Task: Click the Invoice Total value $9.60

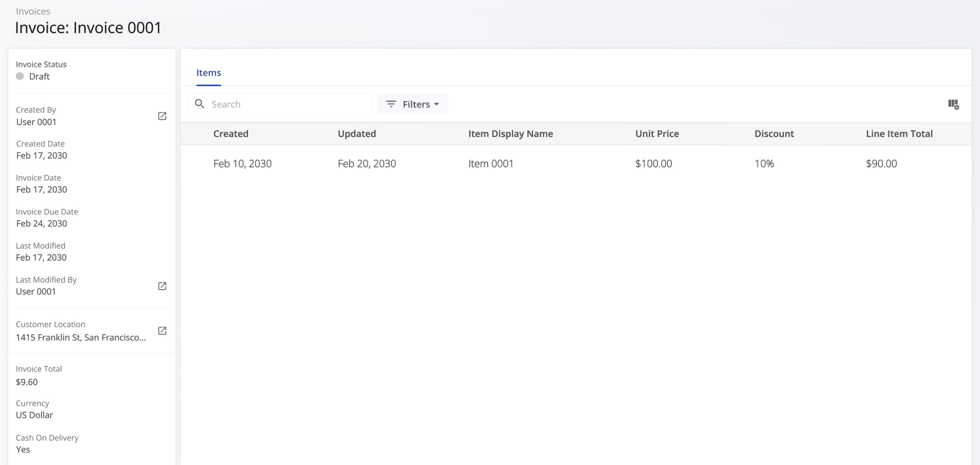Action: [27, 382]
